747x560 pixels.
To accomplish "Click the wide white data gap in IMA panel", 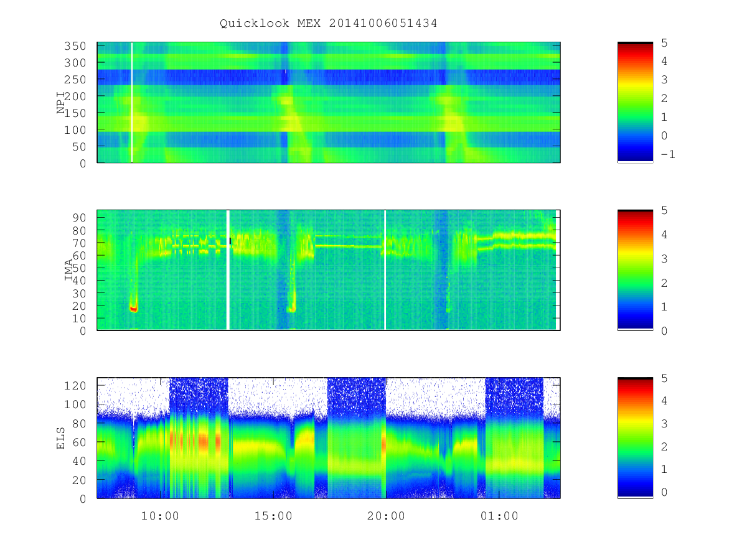I will (228, 270).
